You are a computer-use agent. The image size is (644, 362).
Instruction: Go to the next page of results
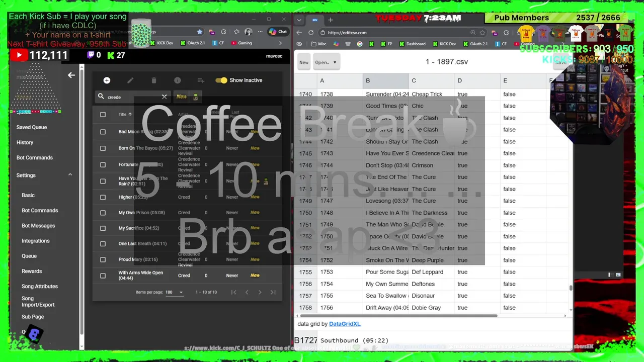coord(260,292)
